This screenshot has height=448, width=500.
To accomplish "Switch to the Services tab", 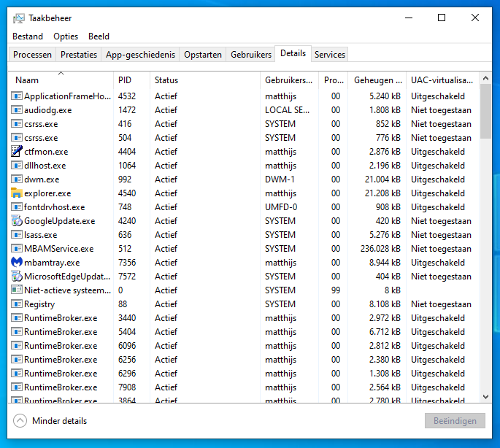I will point(330,55).
